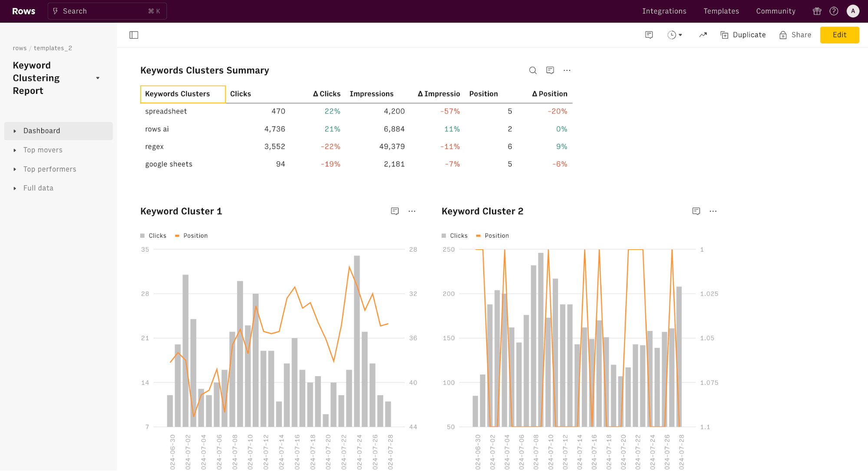Open Templates in the top menu
868x471 pixels.
pos(721,11)
